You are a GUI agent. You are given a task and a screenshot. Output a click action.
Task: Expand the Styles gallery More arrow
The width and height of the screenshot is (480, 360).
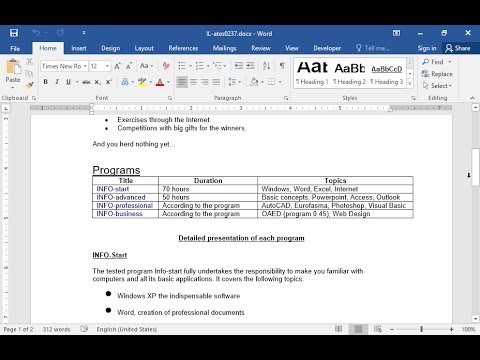410,83
